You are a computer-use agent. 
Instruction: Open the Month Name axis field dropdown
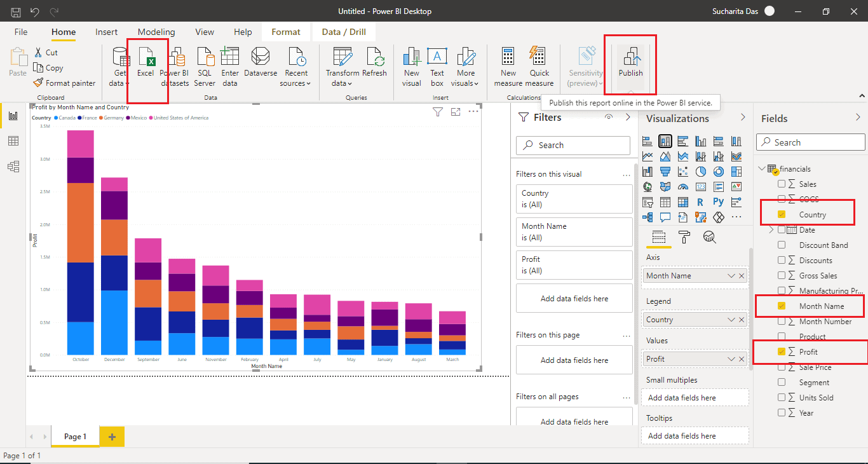731,276
